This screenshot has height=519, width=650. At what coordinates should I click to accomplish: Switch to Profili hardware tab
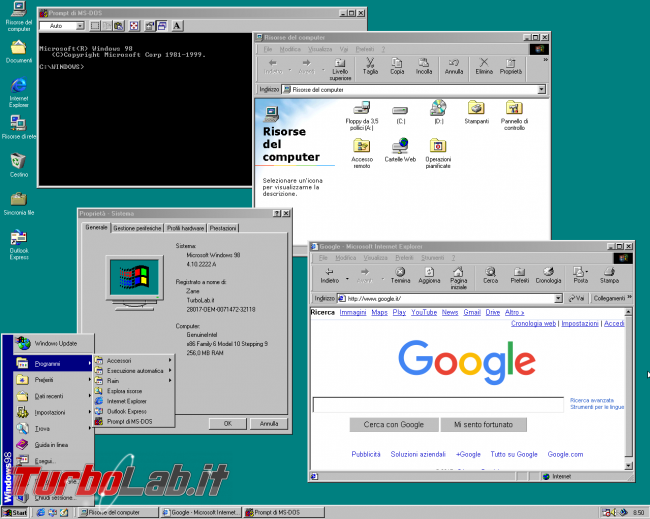tap(185, 228)
